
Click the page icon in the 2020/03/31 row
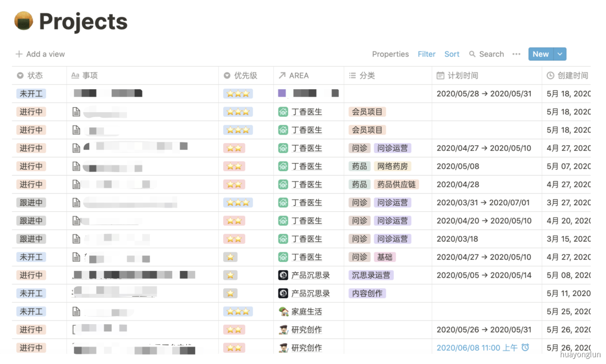[x=76, y=203]
